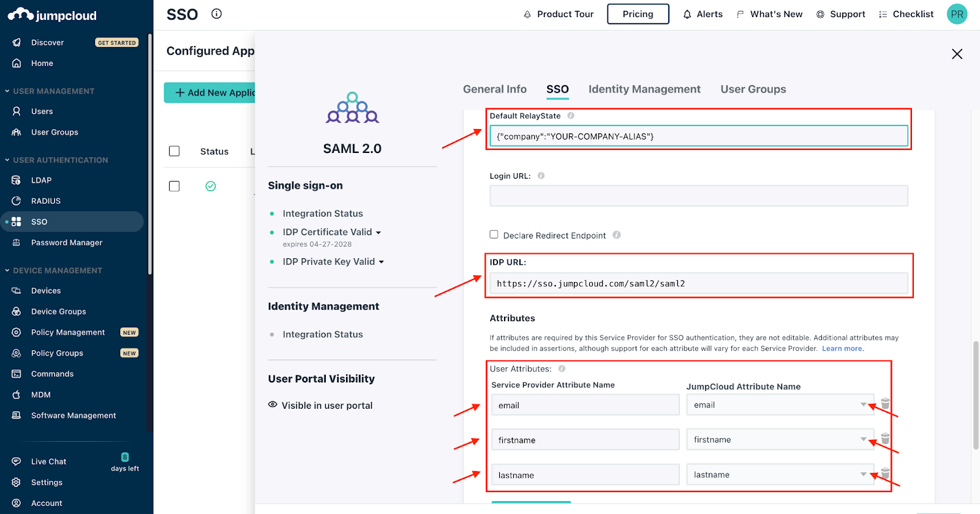Image resolution: width=980 pixels, height=514 pixels.
Task: Click the Pricing button
Action: point(638,14)
